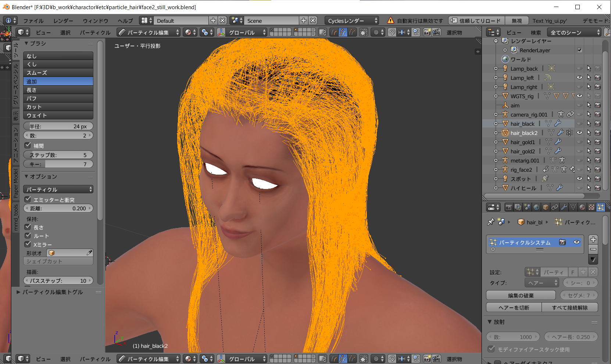Open the レンダー menu

coord(63,21)
